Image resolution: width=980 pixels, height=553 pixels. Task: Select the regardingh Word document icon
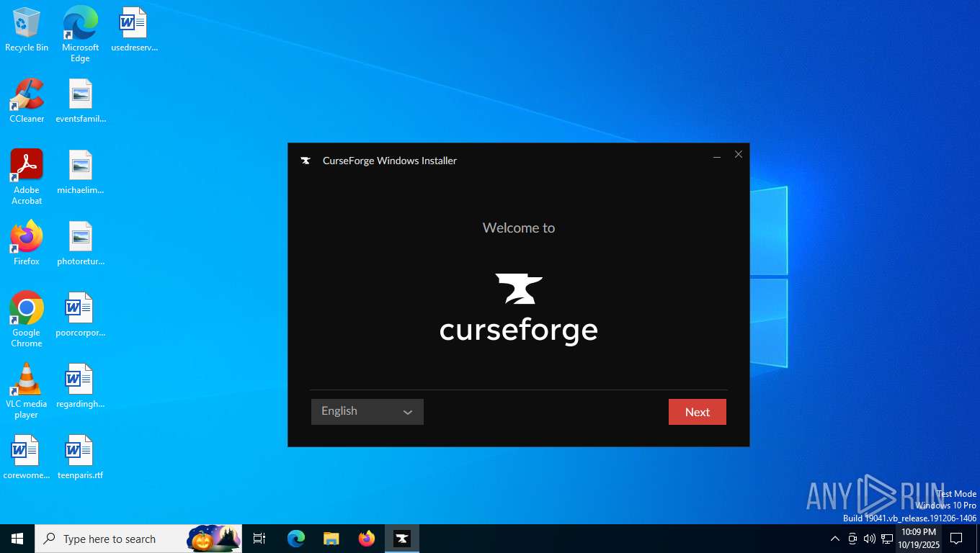click(81, 386)
